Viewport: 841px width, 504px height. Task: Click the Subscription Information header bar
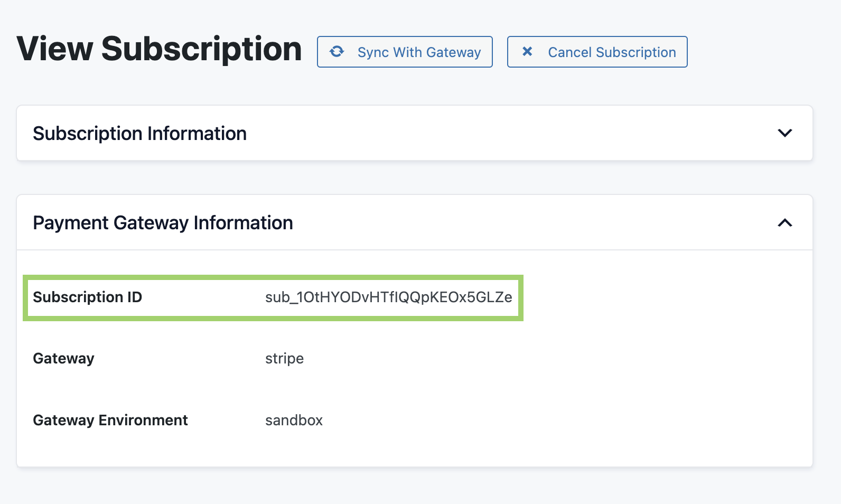point(139,133)
